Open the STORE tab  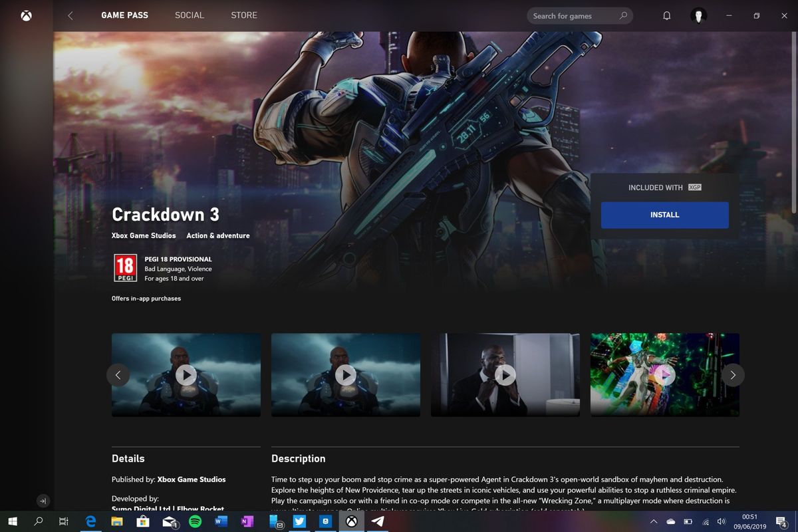pyautogui.click(x=244, y=15)
